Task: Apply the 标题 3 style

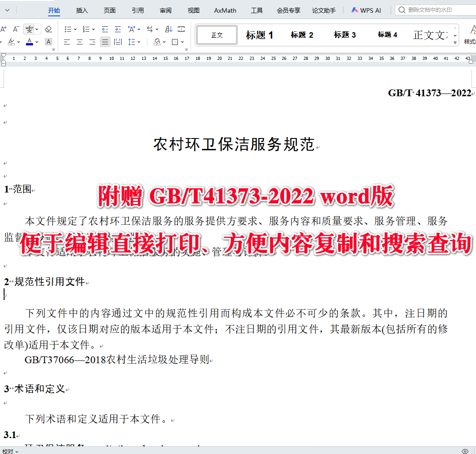Action: [345, 35]
